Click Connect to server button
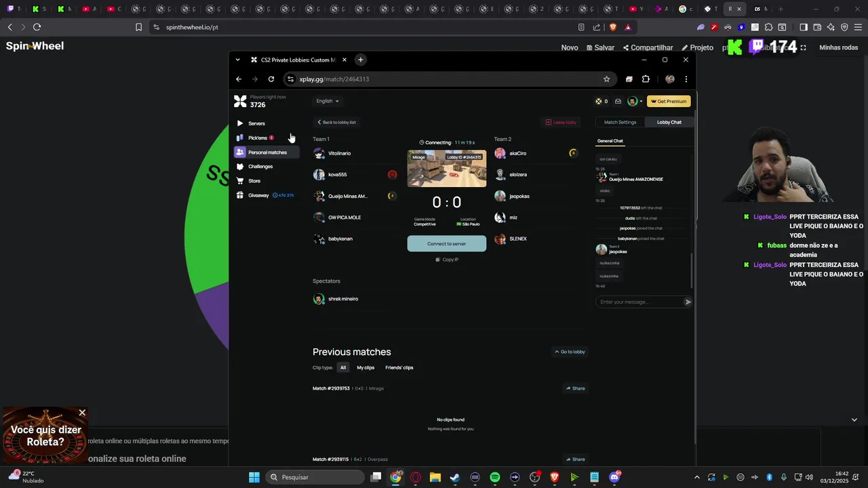This screenshot has height=488, width=868. tap(447, 244)
